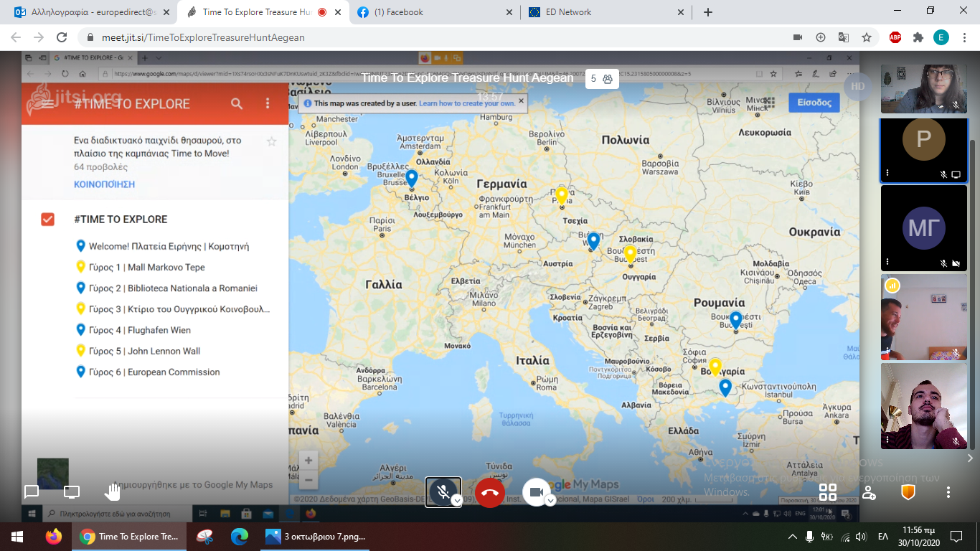Screen dimensions: 980x551
Task: Start screen sharing from the toolbar
Action: point(72,492)
